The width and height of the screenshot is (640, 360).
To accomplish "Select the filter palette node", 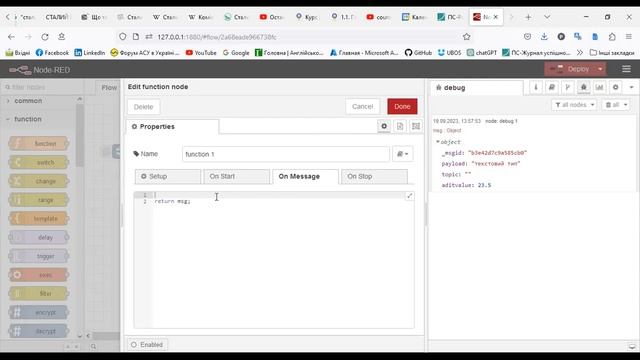I will click(39, 294).
